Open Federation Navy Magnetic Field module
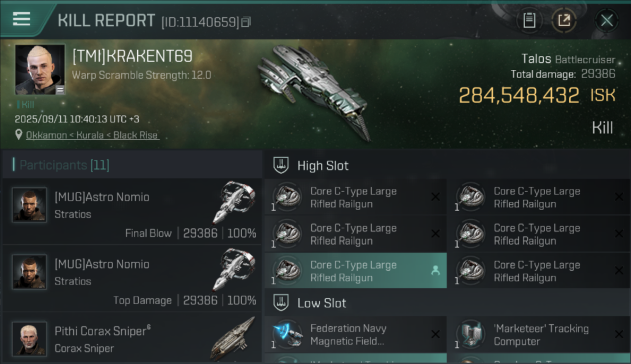 [355, 335]
